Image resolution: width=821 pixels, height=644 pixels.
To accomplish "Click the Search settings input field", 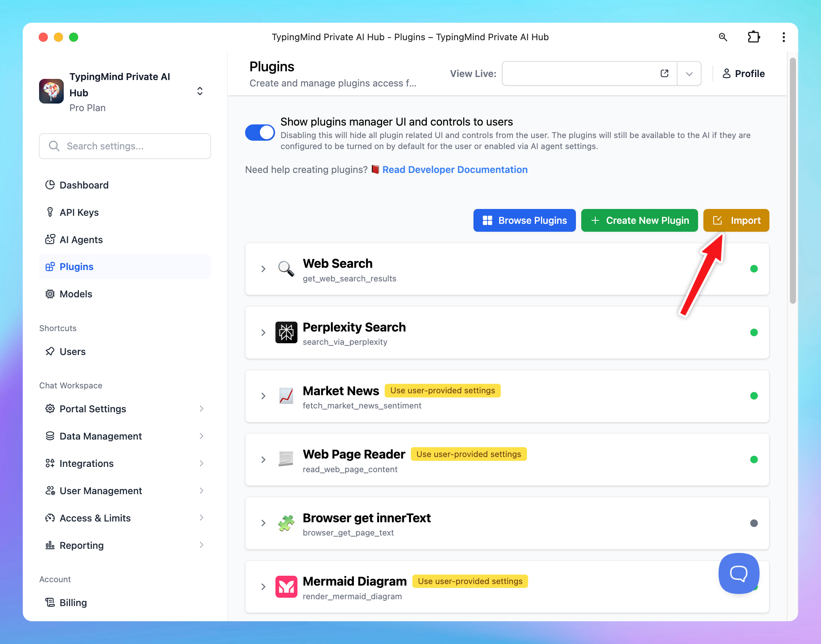I will pos(125,146).
